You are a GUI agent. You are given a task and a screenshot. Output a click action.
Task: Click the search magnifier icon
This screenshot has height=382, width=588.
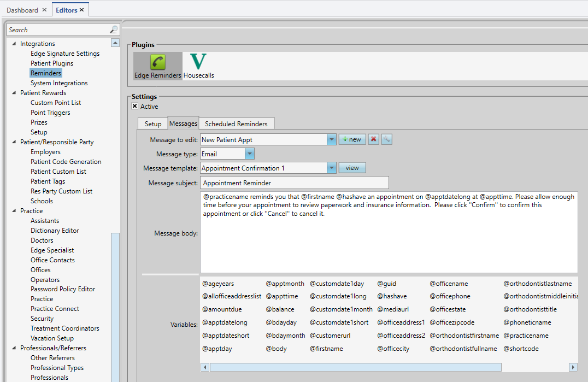coord(114,30)
